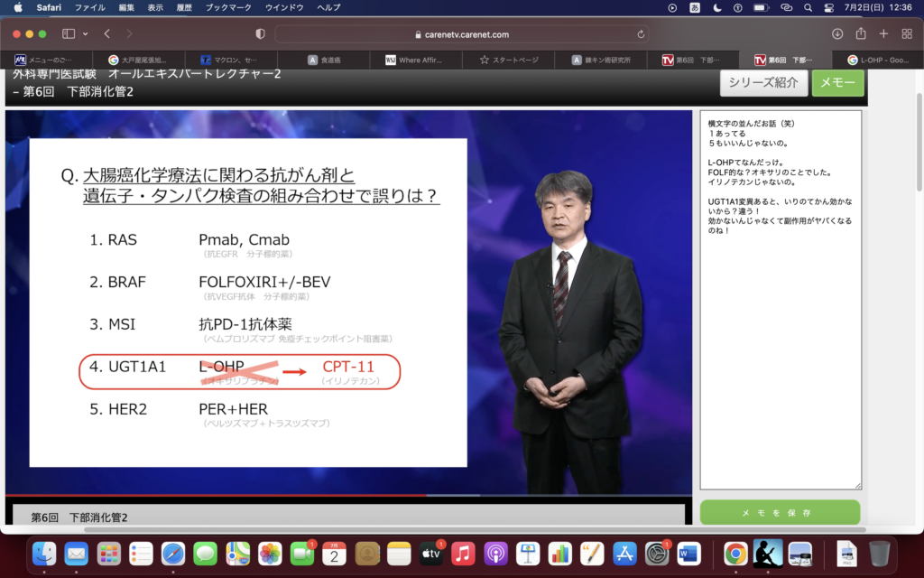Go back with the Safari back arrow

coord(106,33)
